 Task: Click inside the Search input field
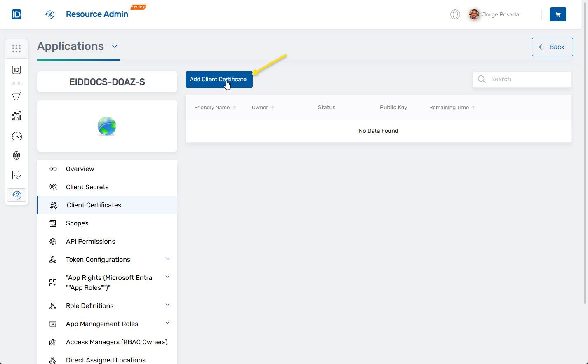pyautogui.click(x=522, y=79)
